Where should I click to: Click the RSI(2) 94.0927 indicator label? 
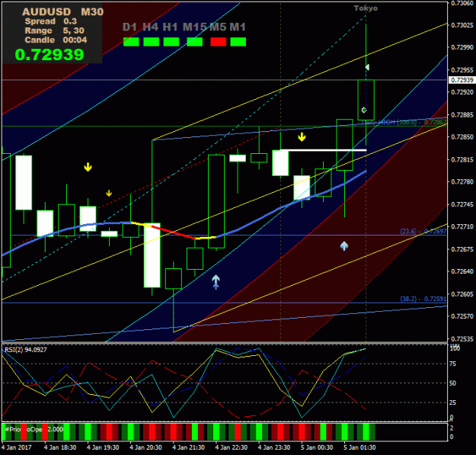26,350
